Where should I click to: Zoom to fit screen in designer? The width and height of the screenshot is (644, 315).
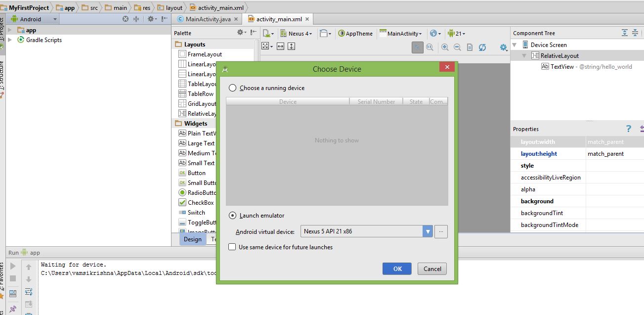[x=418, y=47]
